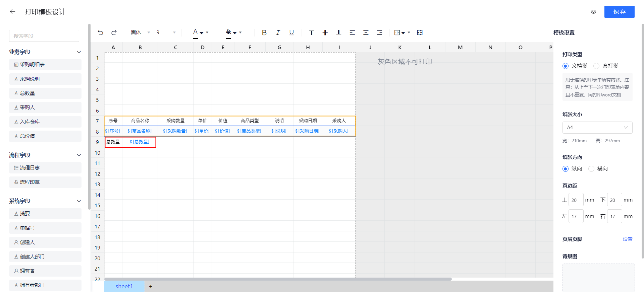Align text to top

click(312, 32)
